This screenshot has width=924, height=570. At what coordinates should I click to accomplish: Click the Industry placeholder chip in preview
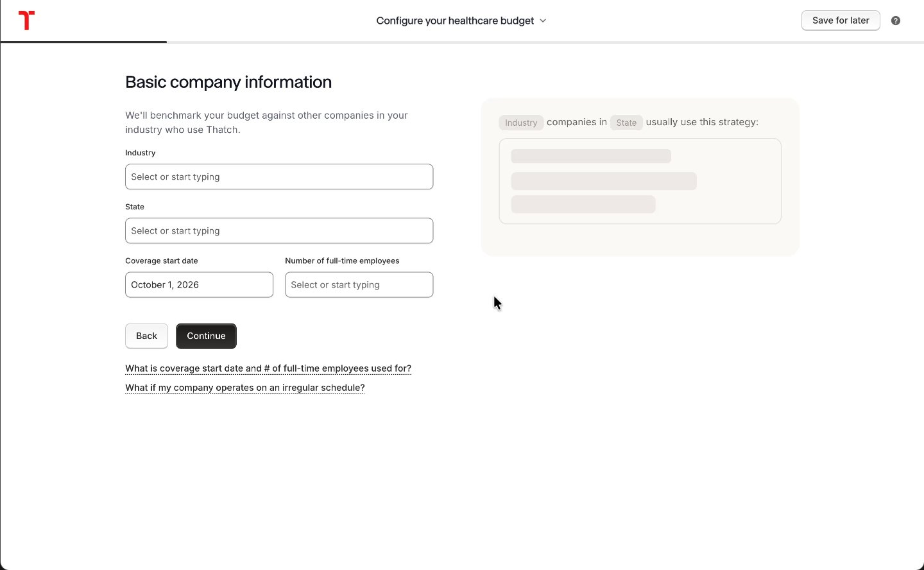(x=521, y=123)
